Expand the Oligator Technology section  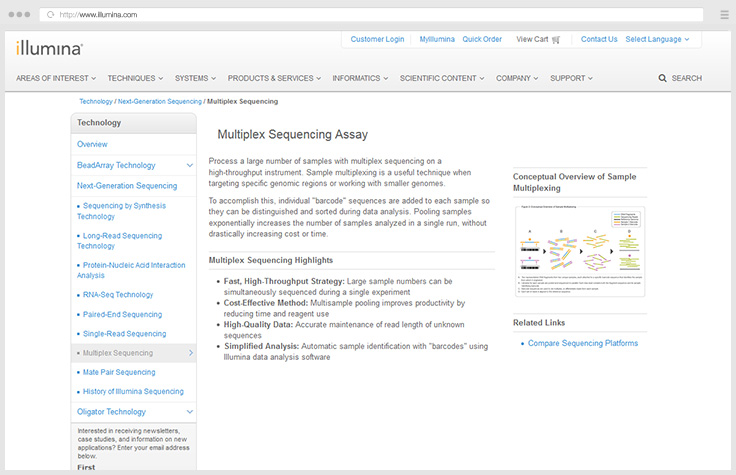tap(189, 412)
